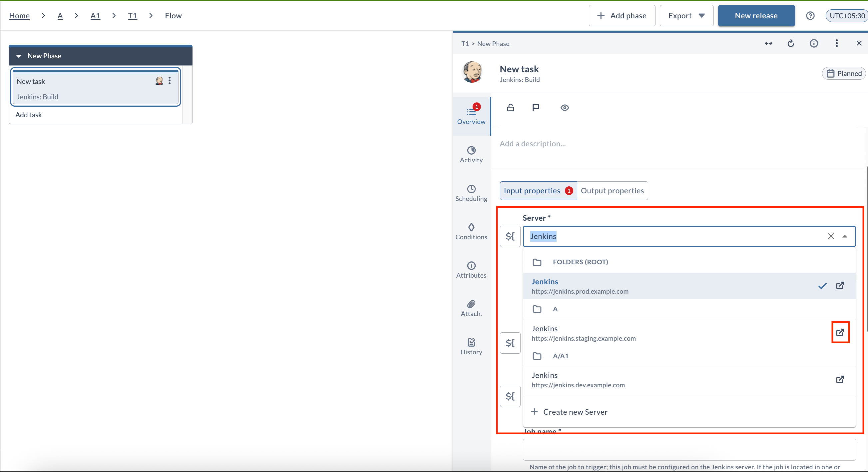This screenshot has height=472, width=868.
Task: Refresh the task panel
Action: click(x=791, y=43)
